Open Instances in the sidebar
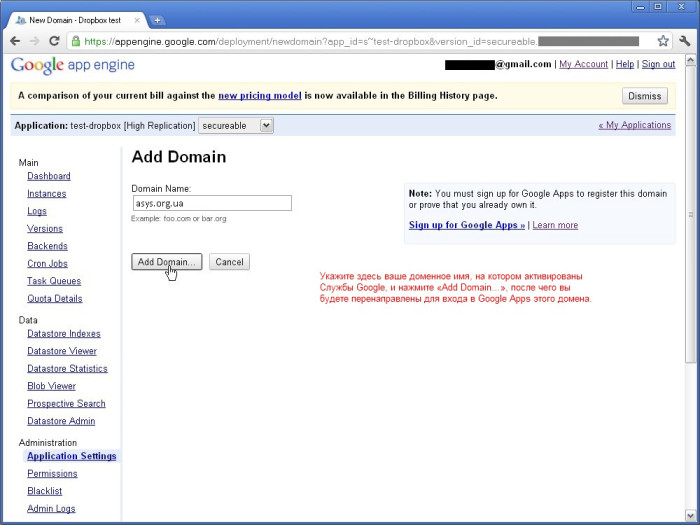 click(x=46, y=193)
